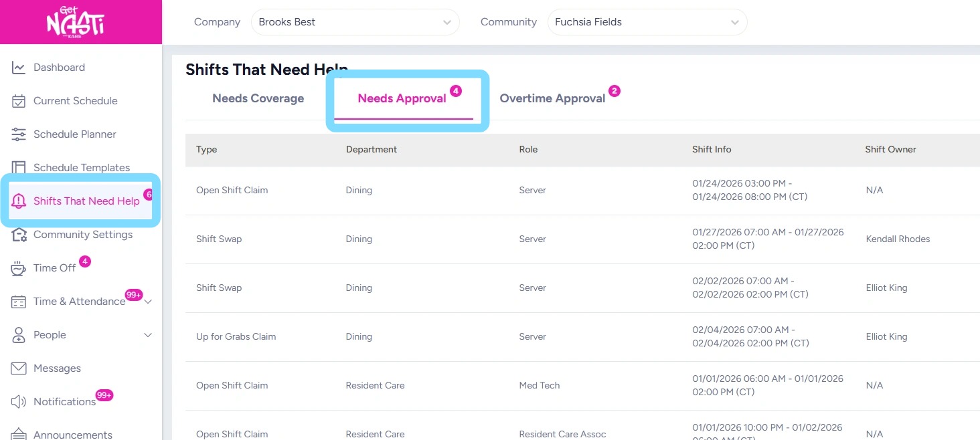This screenshot has height=440, width=980.
Task: Click the Messages envelope icon
Action: [x=19, y=368]
